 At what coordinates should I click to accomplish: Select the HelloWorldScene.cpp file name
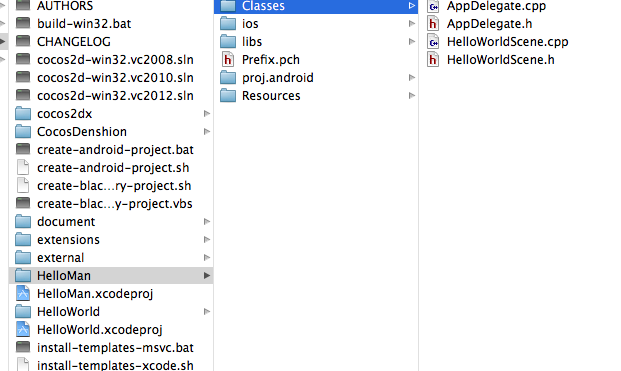[x=508, y=42]
